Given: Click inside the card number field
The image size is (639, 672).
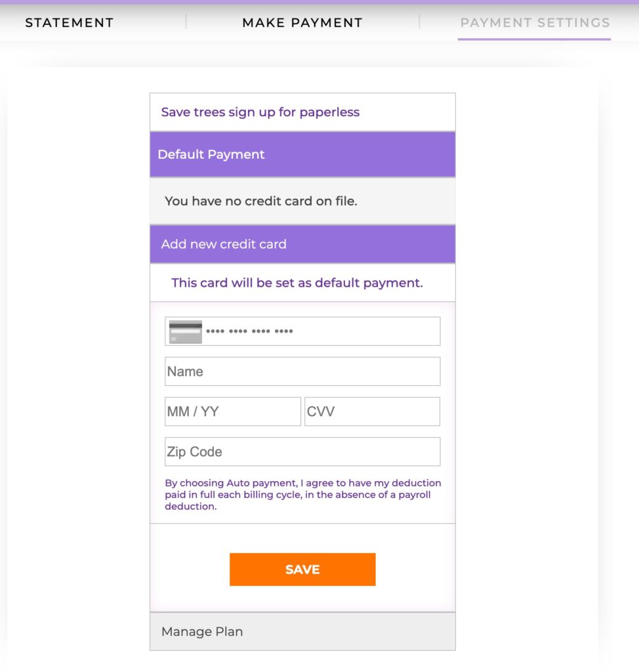Looking at the screenshot, I should click(302, 331).
